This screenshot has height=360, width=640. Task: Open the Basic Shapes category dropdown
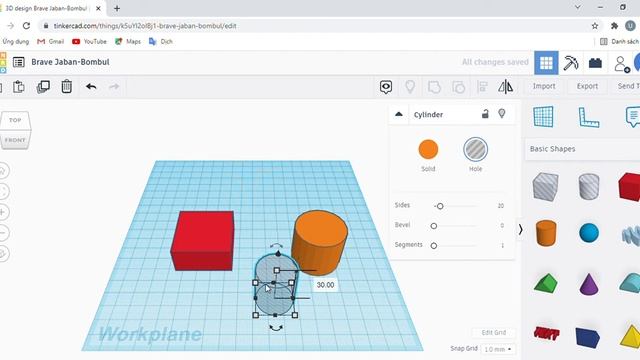click(x=582, y=149)
